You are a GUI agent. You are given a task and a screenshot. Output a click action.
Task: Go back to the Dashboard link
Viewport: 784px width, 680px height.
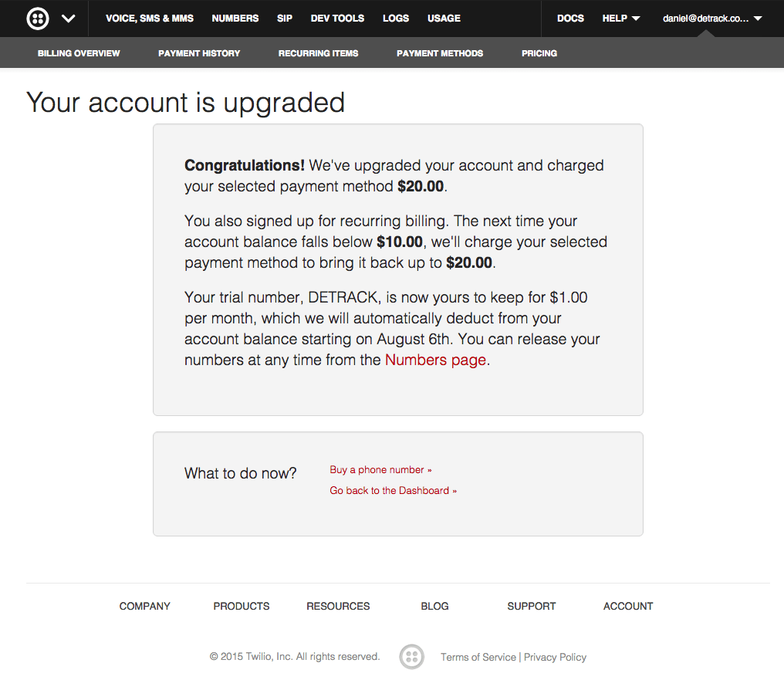click(x=393, y=490)
